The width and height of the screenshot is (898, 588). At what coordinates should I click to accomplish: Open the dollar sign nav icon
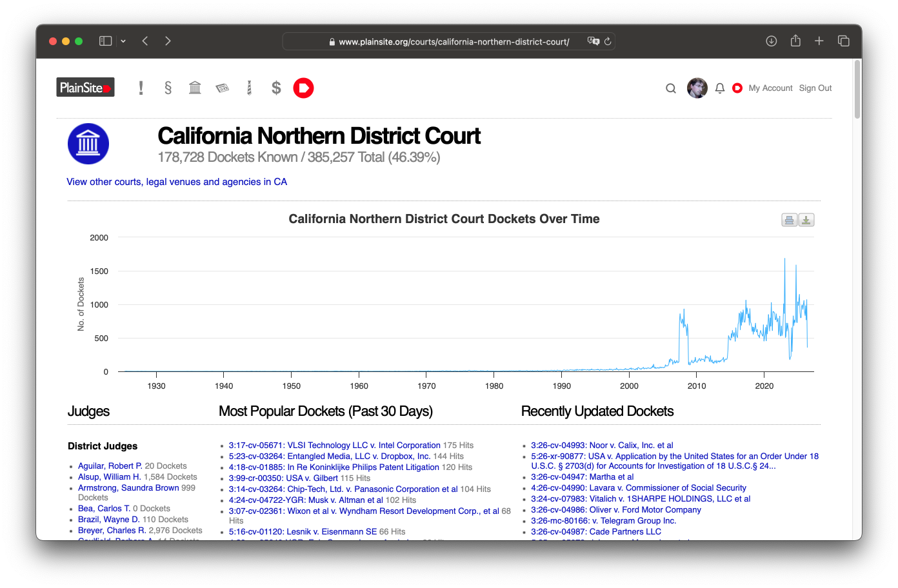pos(276,88)
